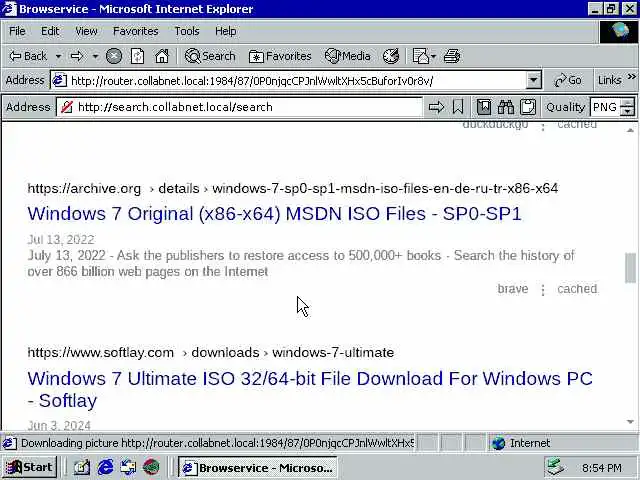Click the Back arrow button
Screen dimensions: 640x480
point(28,56)
